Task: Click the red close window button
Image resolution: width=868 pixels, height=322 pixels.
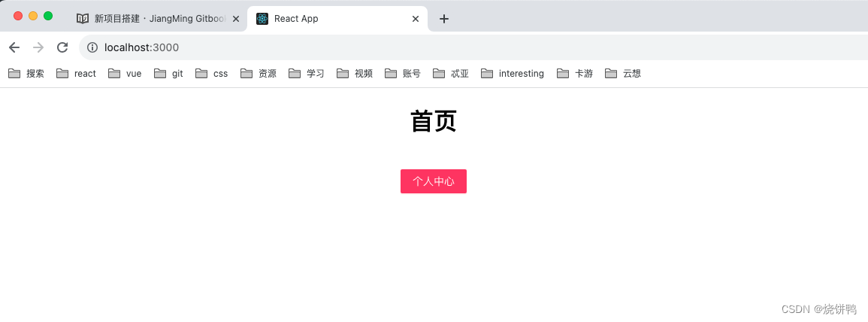Action: [x=18, y=16]
